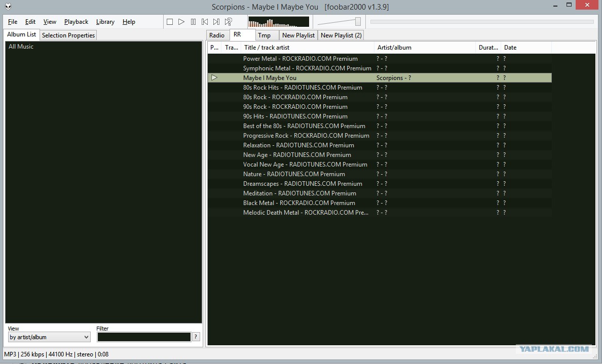Click the filter help '?' button
602x364 pixels.
[x=196, y=337]
